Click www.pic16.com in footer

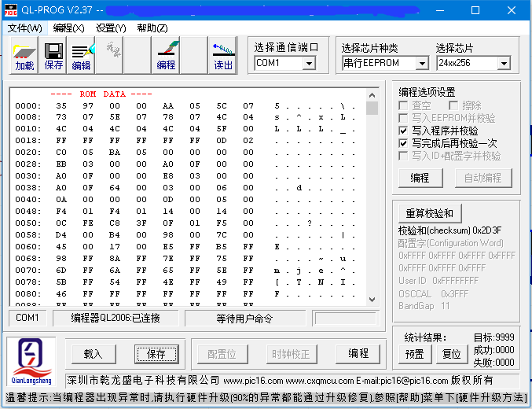253,381
